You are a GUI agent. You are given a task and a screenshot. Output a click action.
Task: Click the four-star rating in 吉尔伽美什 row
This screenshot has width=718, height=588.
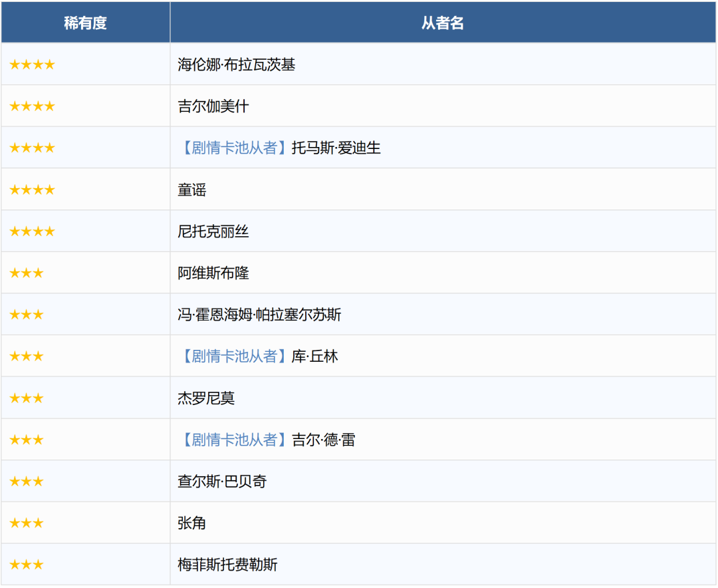tap(32, 106)
